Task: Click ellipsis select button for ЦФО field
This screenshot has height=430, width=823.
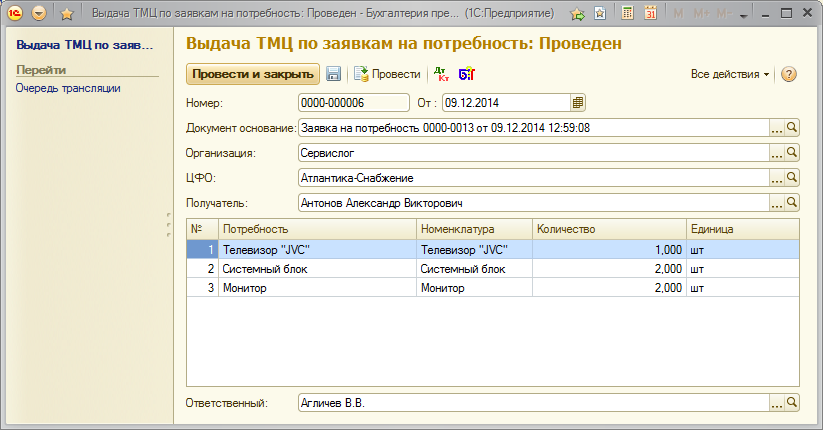Action: pyautogui.click(x=776, y=178)
